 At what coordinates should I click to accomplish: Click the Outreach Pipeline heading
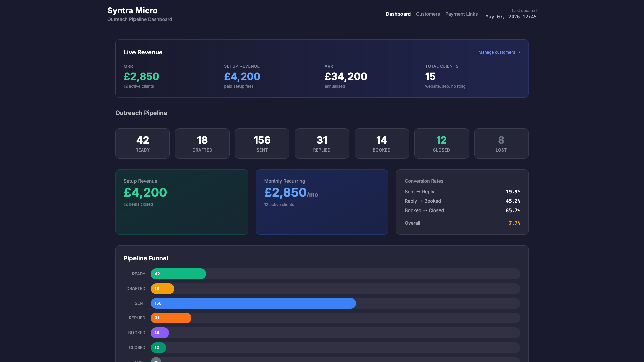[141, 113]
